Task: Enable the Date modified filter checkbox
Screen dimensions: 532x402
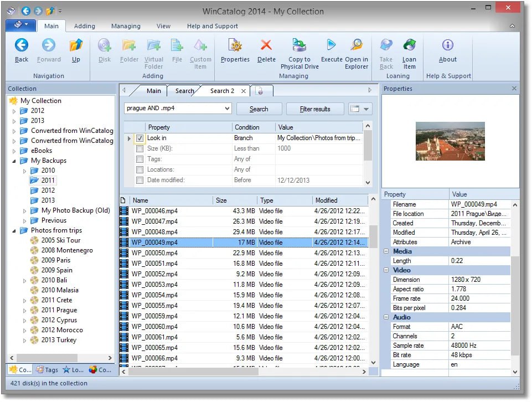Action: tap(140, 180)
